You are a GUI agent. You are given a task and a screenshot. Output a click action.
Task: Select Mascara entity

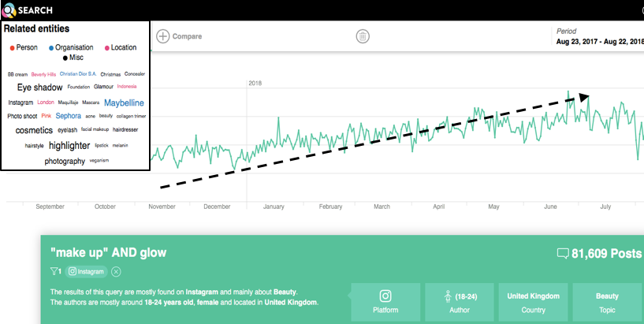coord(91,102)
